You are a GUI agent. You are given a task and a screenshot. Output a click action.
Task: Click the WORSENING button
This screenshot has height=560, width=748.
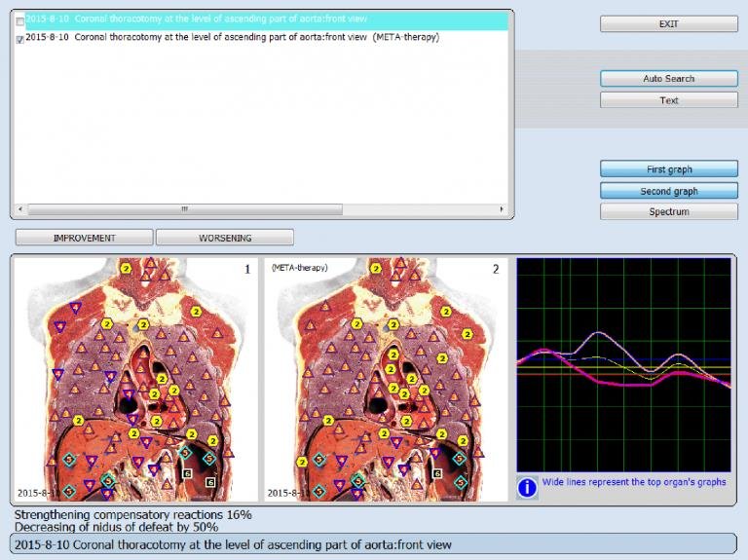click(225, 238)
